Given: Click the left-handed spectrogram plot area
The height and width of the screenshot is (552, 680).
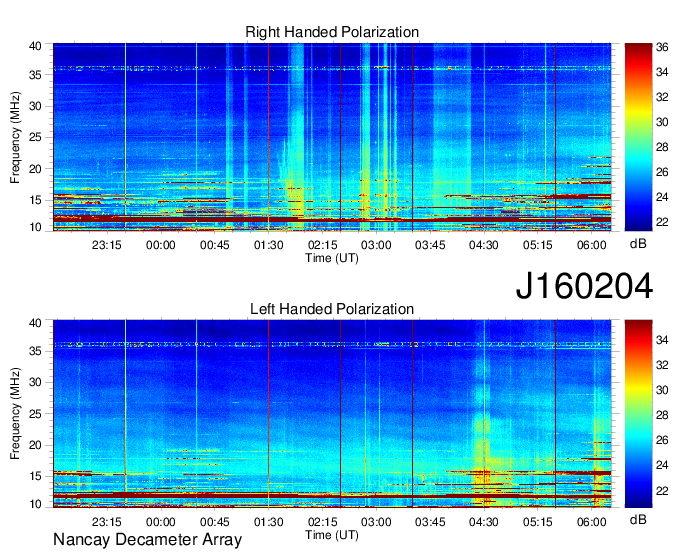Looking at the screenshot, I should tap(332, 414).
